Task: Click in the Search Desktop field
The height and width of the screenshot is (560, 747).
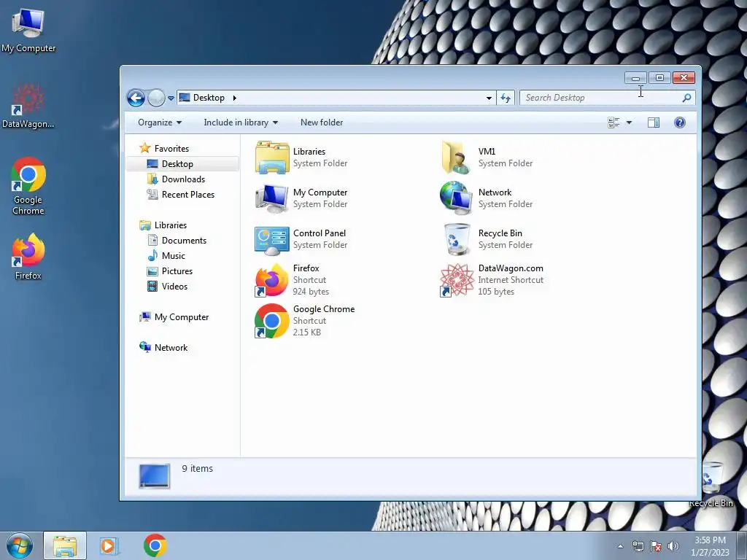Action: pos(608,98)
